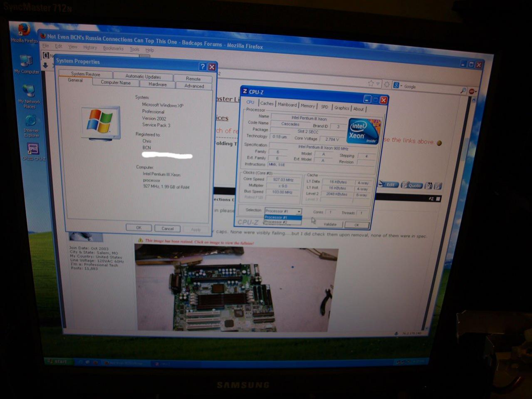Open My Computer desktop icon

[26, 64]
